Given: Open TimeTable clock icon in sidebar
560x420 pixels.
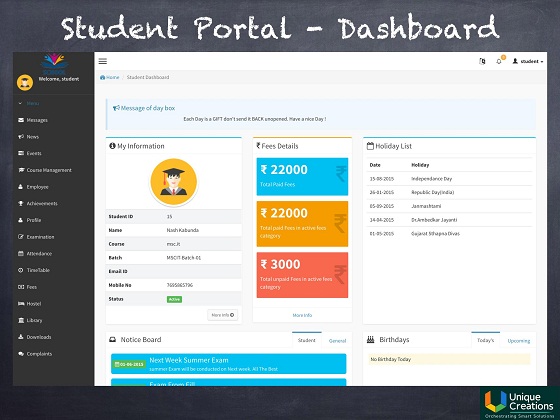Looking at the screenshot, I should (21, 270).
